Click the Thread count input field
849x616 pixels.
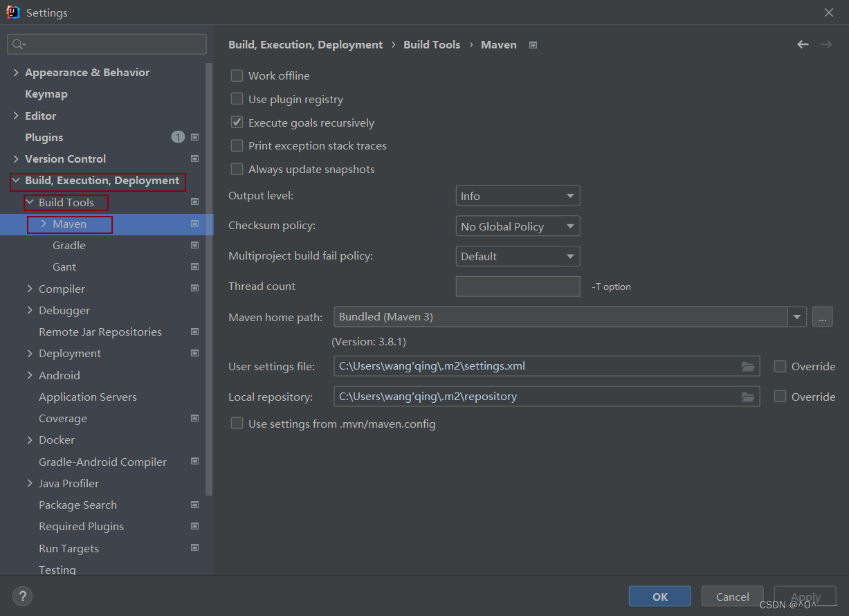(518, 287)
